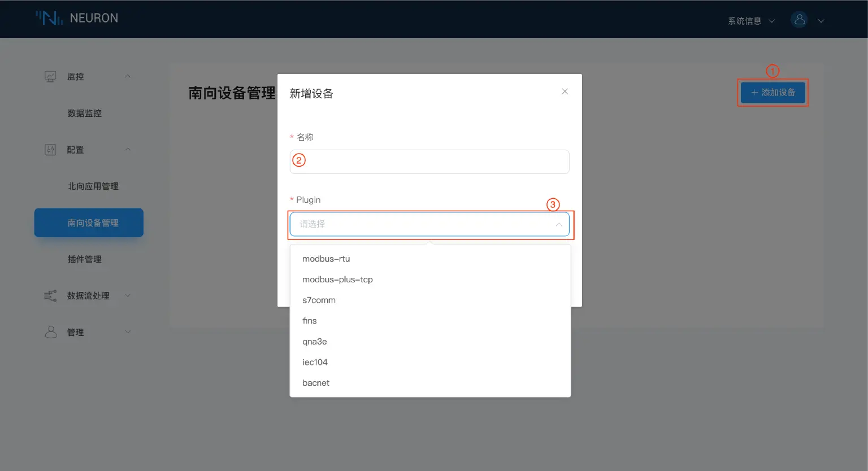This screenshot has width=868, height=471.
Task: Choose s7comm in the plugin dropdown
Action: click(x=318, y=300)
